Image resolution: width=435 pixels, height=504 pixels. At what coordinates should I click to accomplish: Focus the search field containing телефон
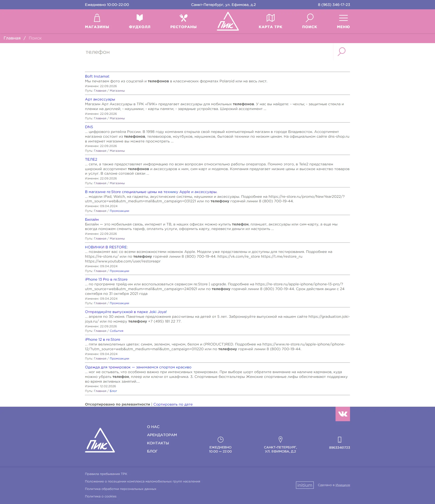pyautogui.click(x=209, y=52)
